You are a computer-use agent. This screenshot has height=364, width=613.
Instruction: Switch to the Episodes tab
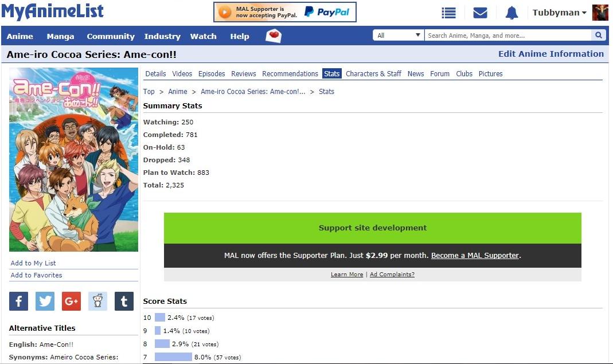(212, 73)
